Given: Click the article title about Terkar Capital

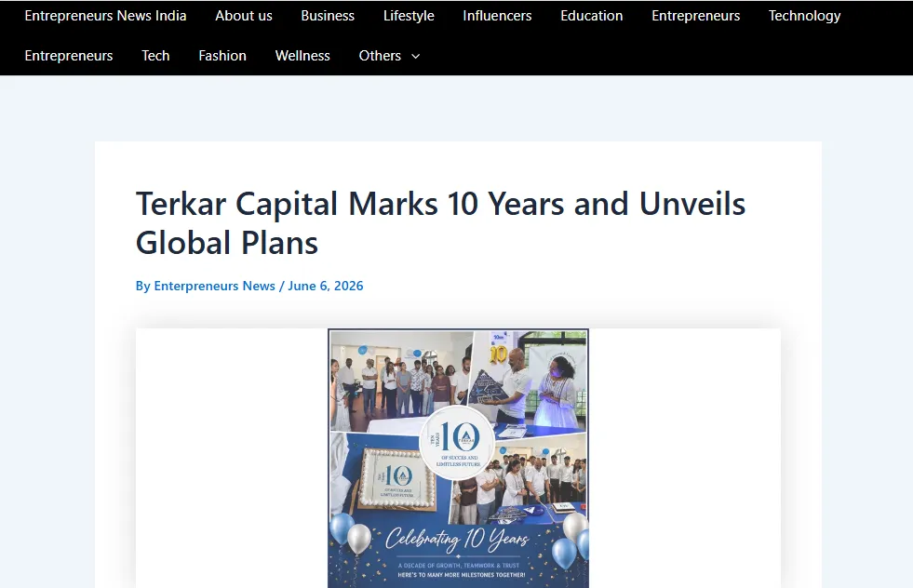Looking at the screenshot, I should click(x=440, y=223).
